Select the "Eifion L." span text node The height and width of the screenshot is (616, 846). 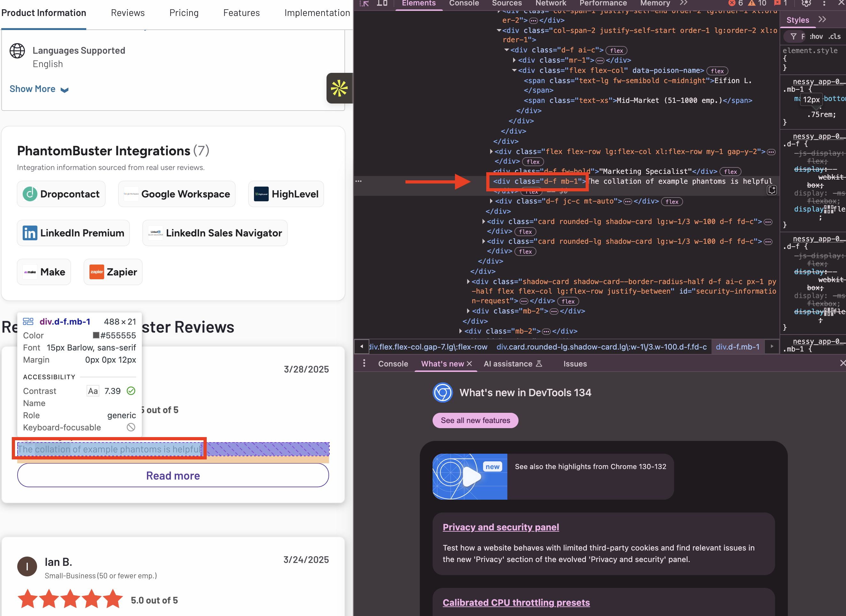[x=733, y=81]
